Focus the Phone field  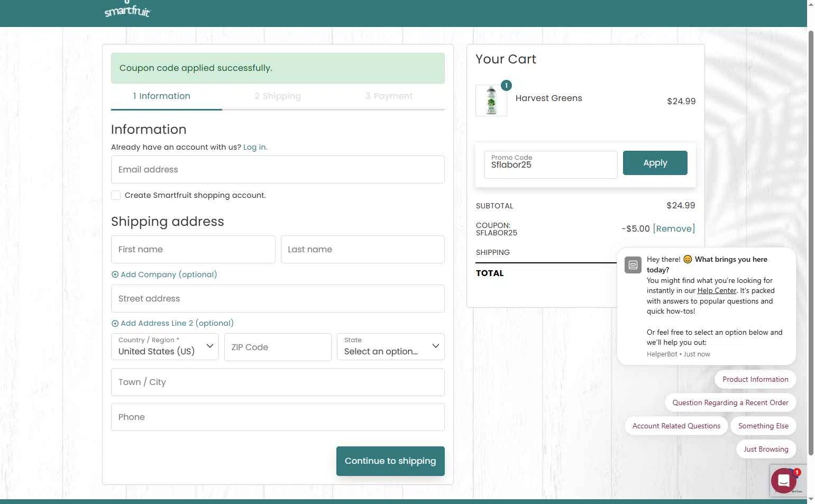point(278,417)
